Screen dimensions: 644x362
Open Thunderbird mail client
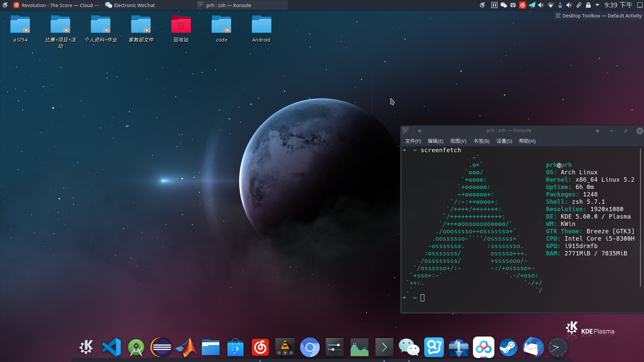533,347
